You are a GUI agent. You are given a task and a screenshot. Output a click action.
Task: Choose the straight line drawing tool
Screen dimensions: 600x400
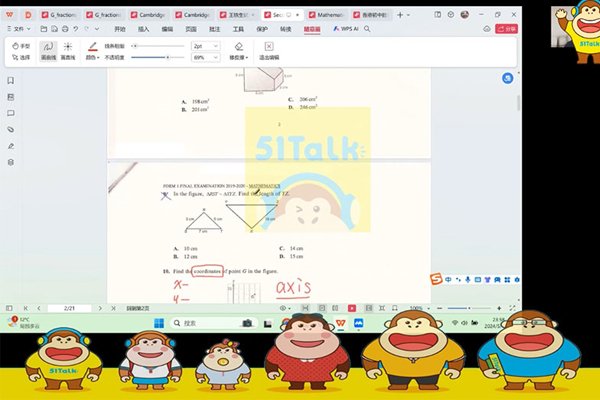click(x=68, y=51)
